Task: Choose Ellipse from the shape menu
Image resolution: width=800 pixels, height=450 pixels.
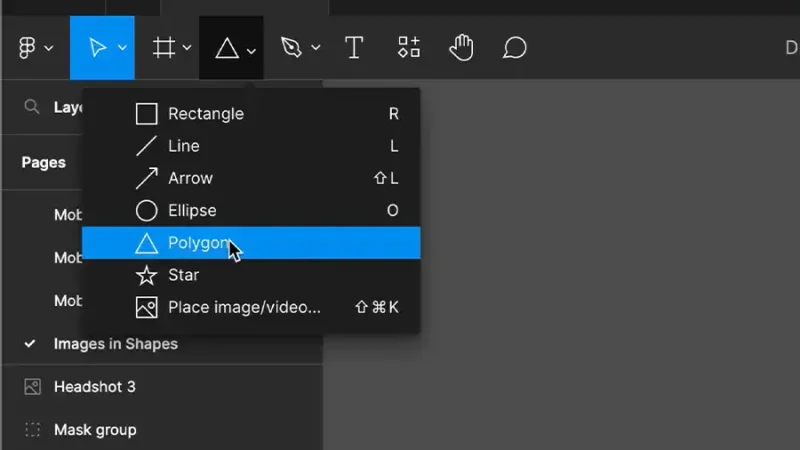Action: pyautogui.click(x=251, y=210)
